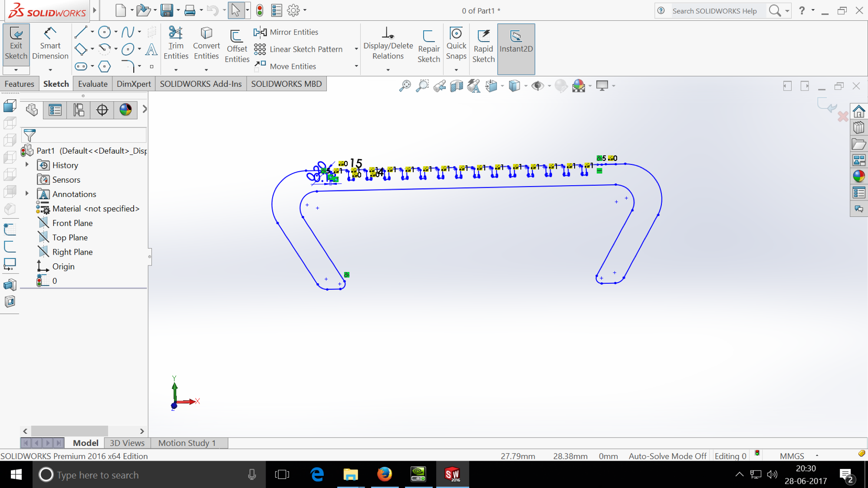The height and width of the screenshot is (488, 868).
Task: Expand the FeatureManager tabs chevron
Action: pos(145,110)
